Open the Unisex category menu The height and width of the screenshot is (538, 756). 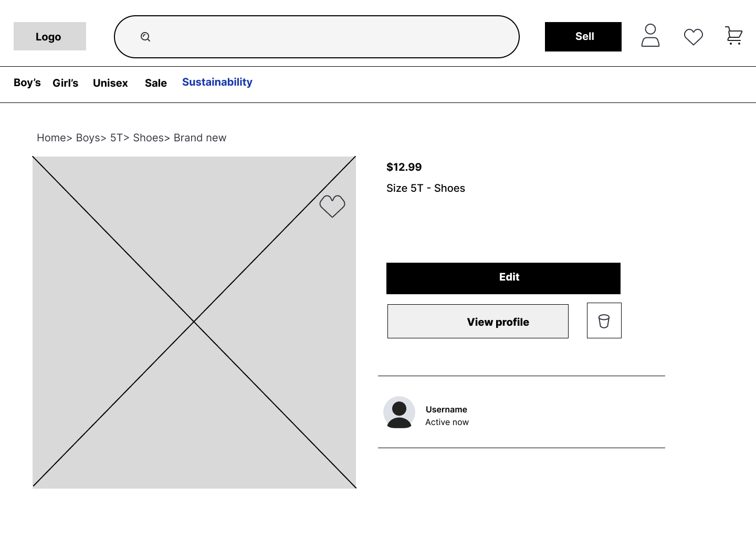(x=110, y=83)
